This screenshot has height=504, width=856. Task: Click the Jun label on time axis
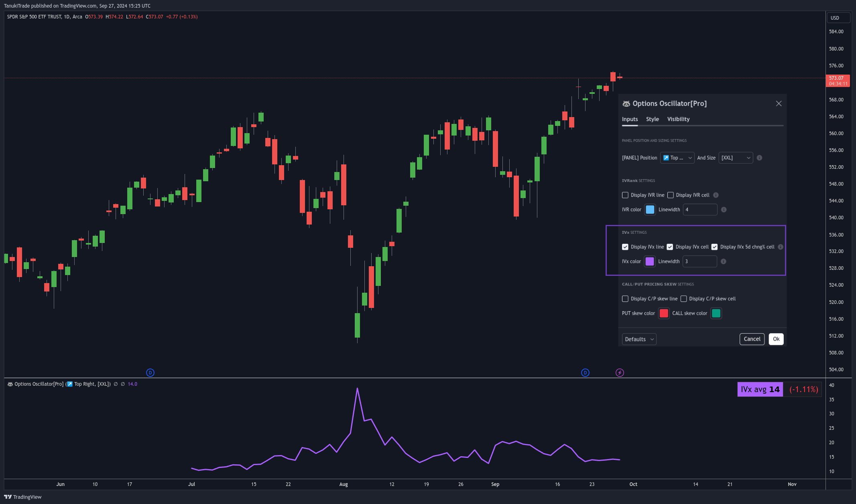click(60, 484)
